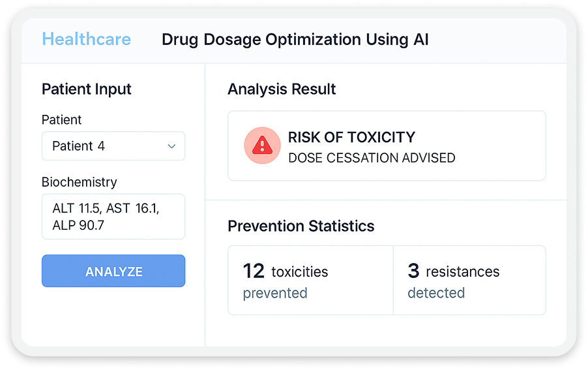The height and width of the screenshot is (370, 588).
Task: Click the ANALYZE button
Action: pos(113,271)
